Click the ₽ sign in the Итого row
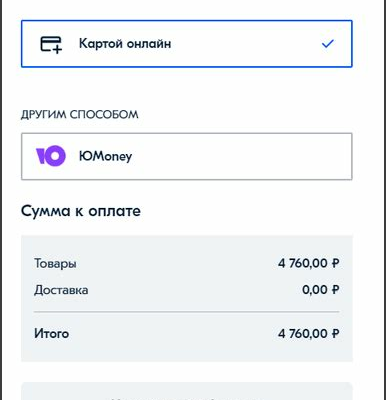This screenshot has width=386, height=400. (336, 333)
